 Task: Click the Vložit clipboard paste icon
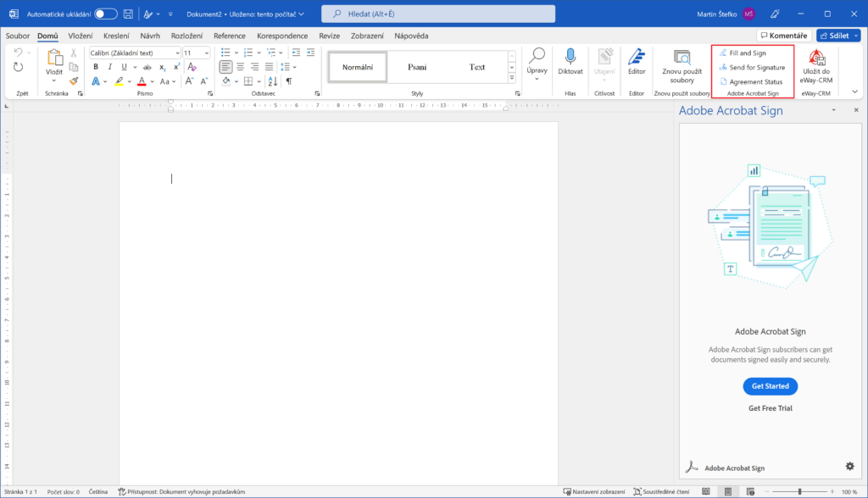click(x=54, y=58)
